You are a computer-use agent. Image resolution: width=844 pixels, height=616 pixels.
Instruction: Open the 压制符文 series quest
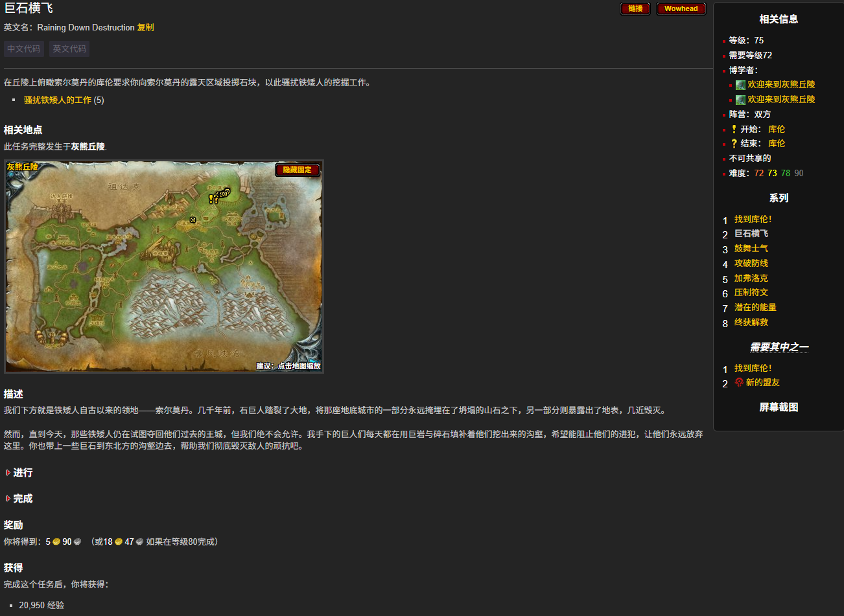click(x=751, y=292)
